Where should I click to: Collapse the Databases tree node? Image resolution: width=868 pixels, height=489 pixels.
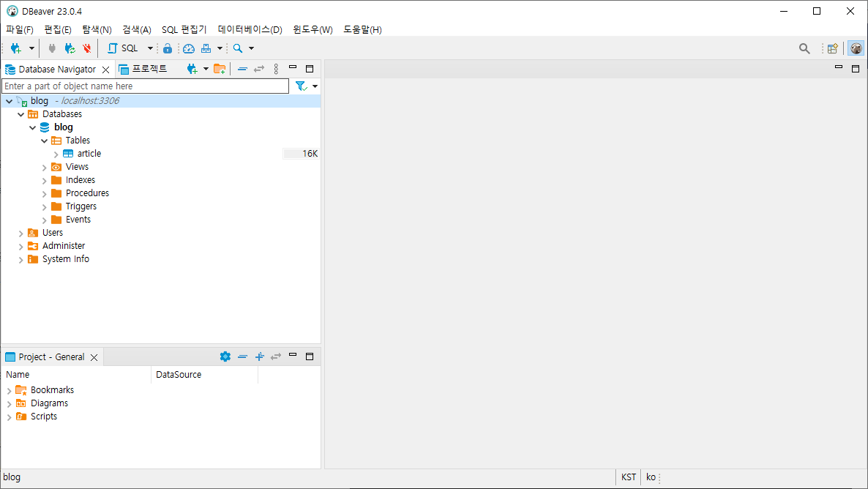coord(21,115)
